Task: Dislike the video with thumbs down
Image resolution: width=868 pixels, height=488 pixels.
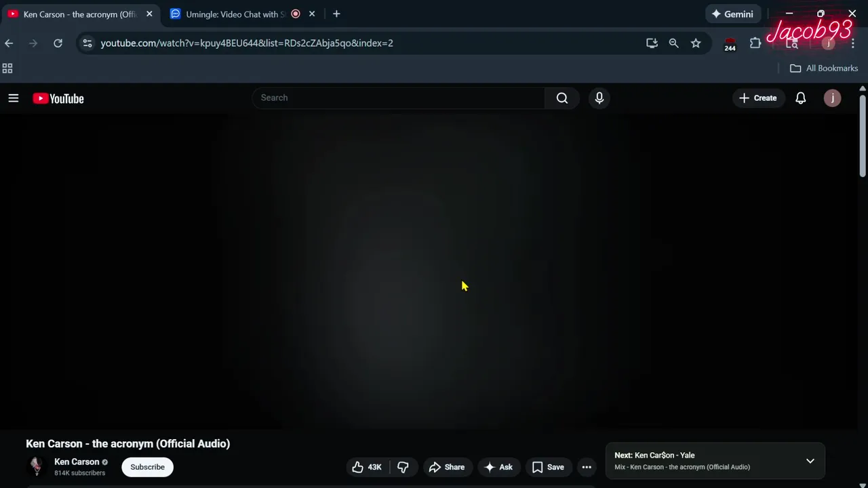Action: tap(403, 467)
